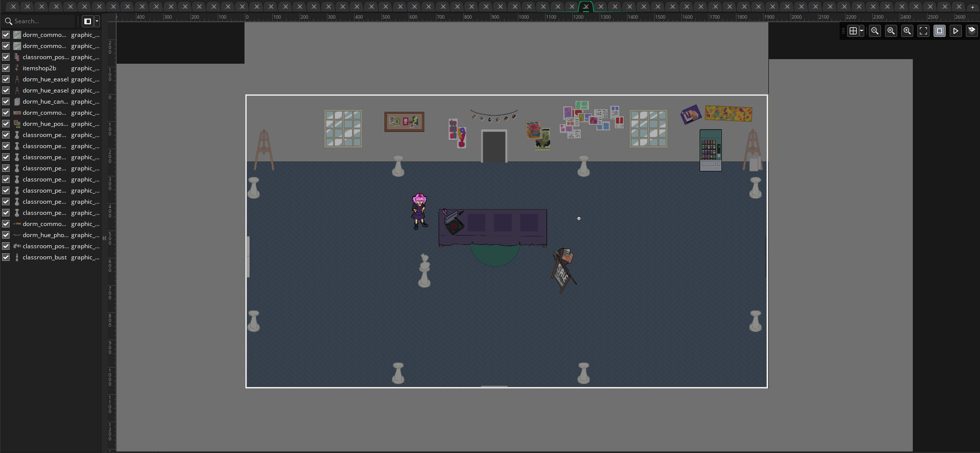
Task: Uncheck the classroom_bust visibility checkbox
Action: (6, 257)
